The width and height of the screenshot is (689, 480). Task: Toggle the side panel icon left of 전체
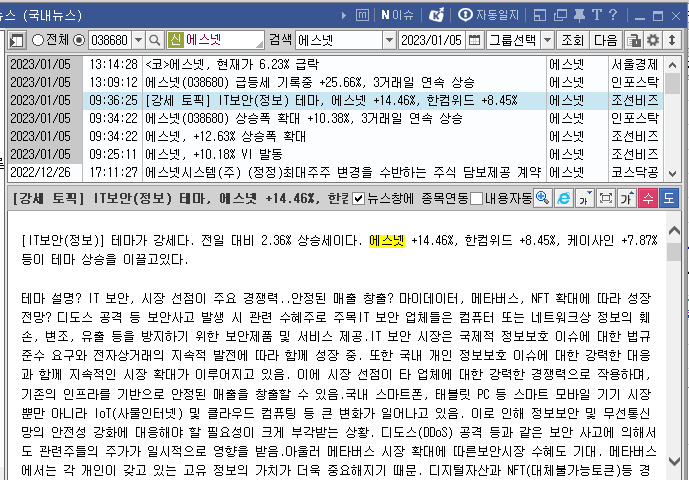click(17, 40)
